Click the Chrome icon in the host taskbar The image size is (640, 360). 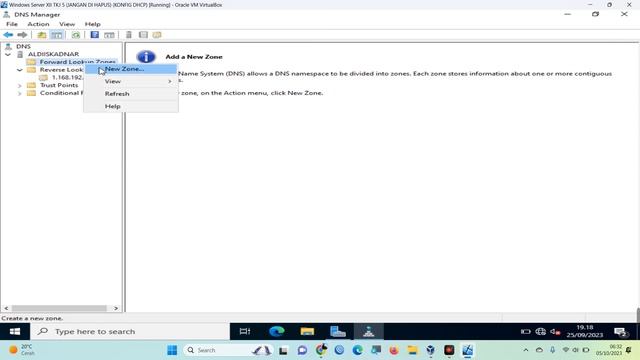(x=321, y=350)
